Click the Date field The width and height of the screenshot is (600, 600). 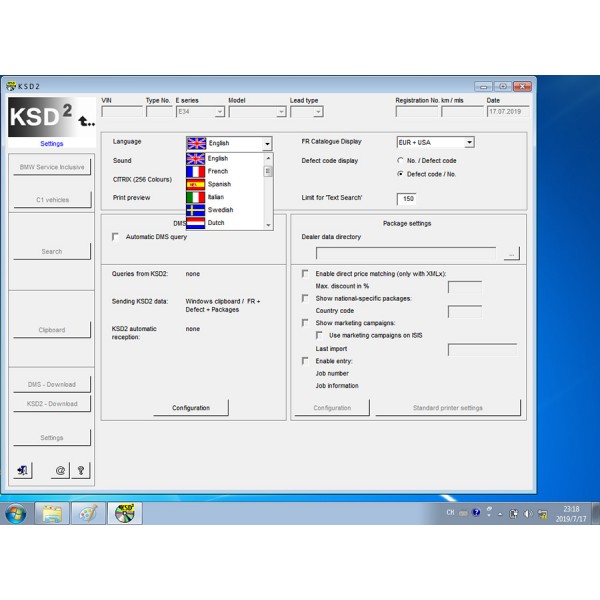[x=508, y=112]
